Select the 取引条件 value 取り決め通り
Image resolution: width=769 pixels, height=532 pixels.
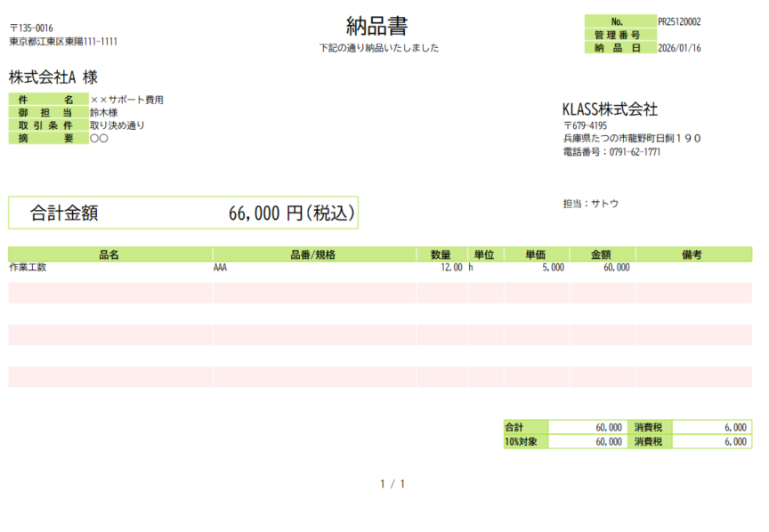pos(117,125)
